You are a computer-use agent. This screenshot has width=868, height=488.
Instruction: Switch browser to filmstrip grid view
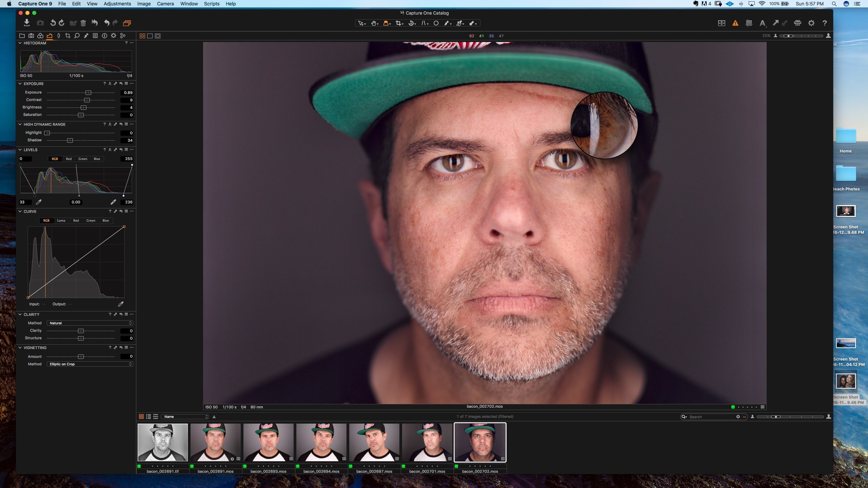tap(141, 417)
